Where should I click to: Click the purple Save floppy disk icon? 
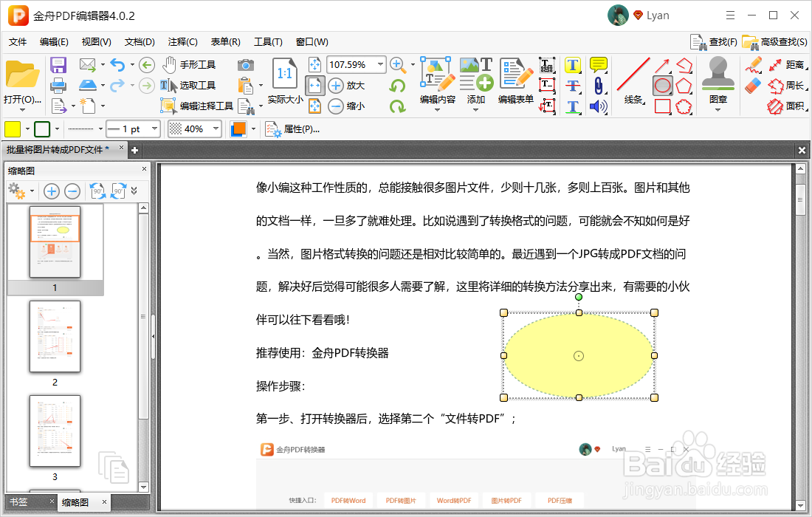coord(58,65)
